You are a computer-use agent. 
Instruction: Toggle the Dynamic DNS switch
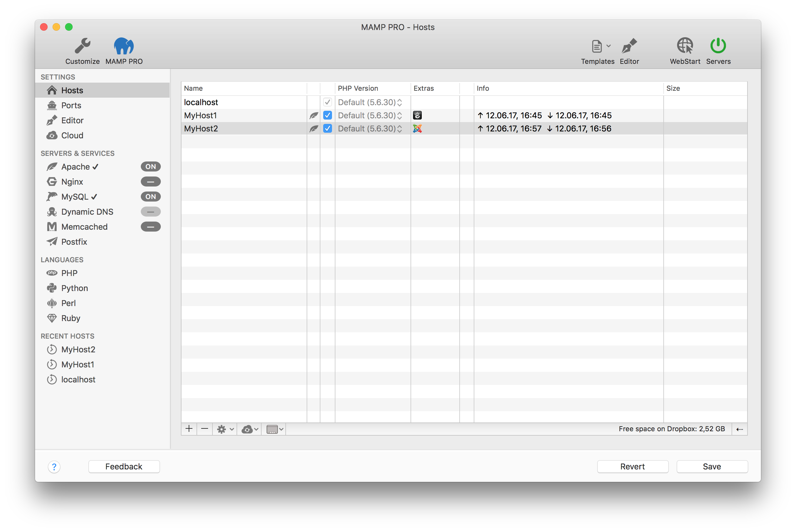point(151,212)
